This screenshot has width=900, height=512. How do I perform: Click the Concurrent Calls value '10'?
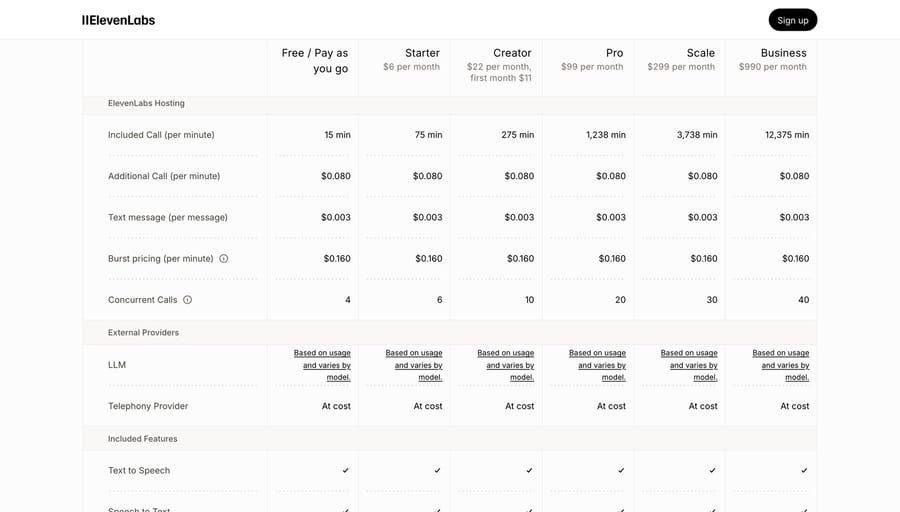529,300
